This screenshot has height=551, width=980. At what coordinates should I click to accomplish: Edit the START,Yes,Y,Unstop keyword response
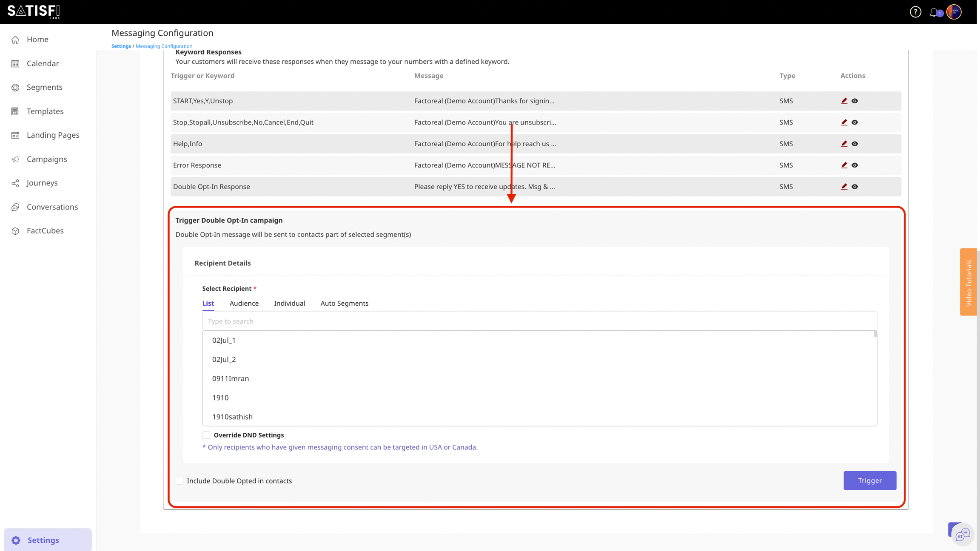pyautogui.click(x=844, y=101)
